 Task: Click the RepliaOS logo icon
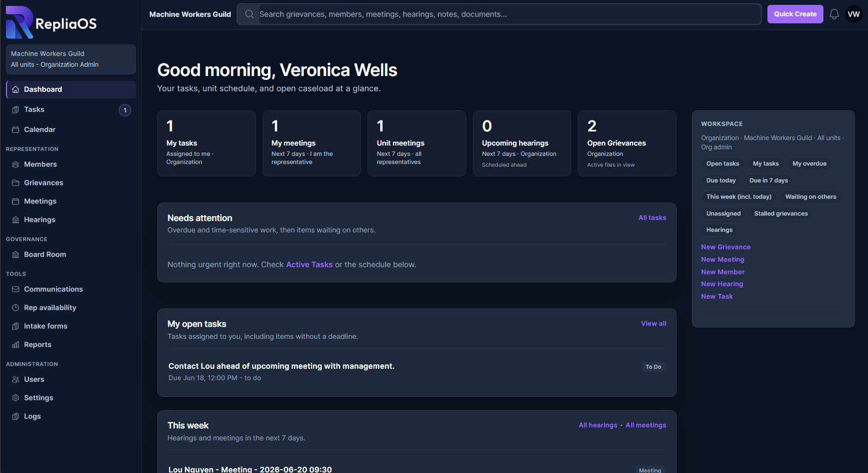[x=20, y=22]
